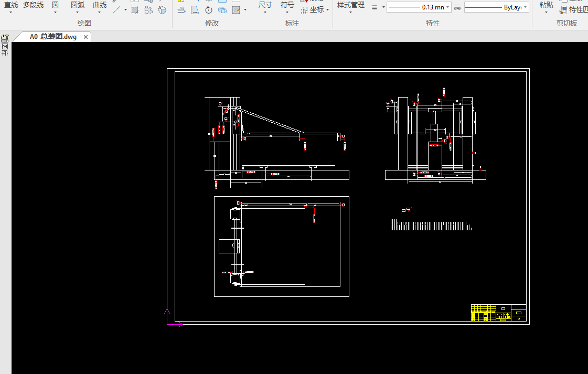Screen dimensions: 588x374
Task: Click the 坐标 (Coordinate) annotation icon
Action: [305, 10]
